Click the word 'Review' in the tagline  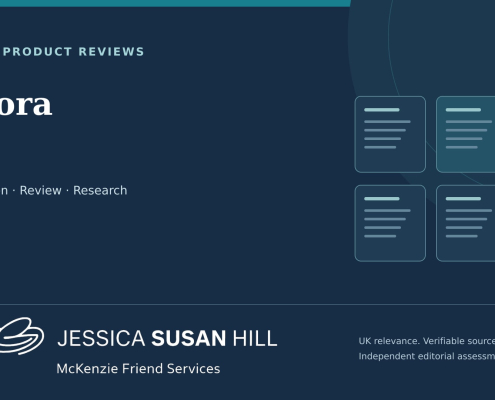(x=41, y=190)
